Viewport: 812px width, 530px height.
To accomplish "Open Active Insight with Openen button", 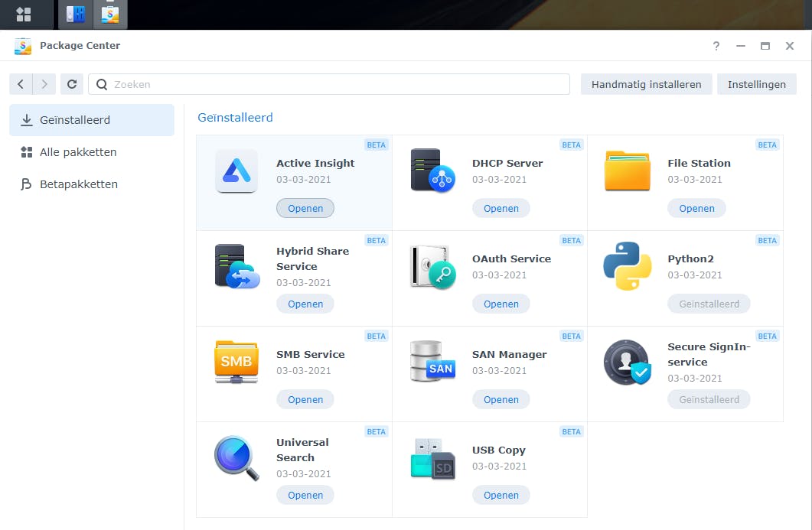I will coord(305,208).
